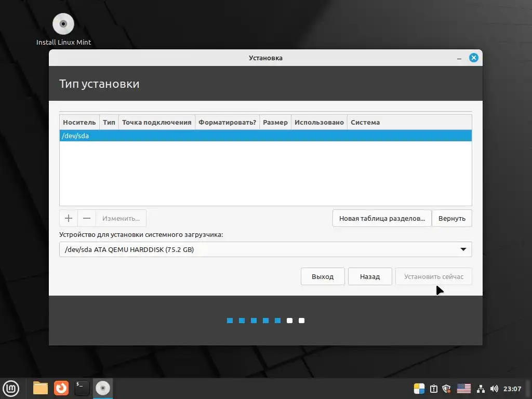Launch Firefox from the taskbar
Screen dimensions: 532x399
point(61,388)
